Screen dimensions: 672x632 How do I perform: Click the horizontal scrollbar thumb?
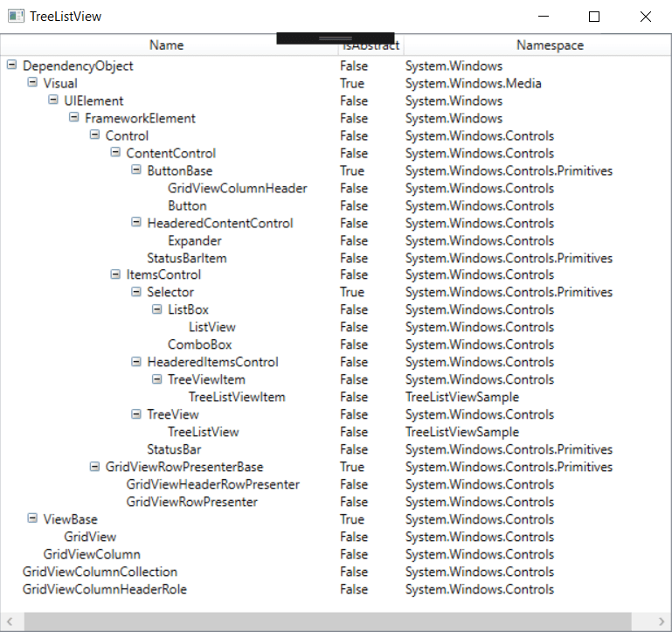328,622
